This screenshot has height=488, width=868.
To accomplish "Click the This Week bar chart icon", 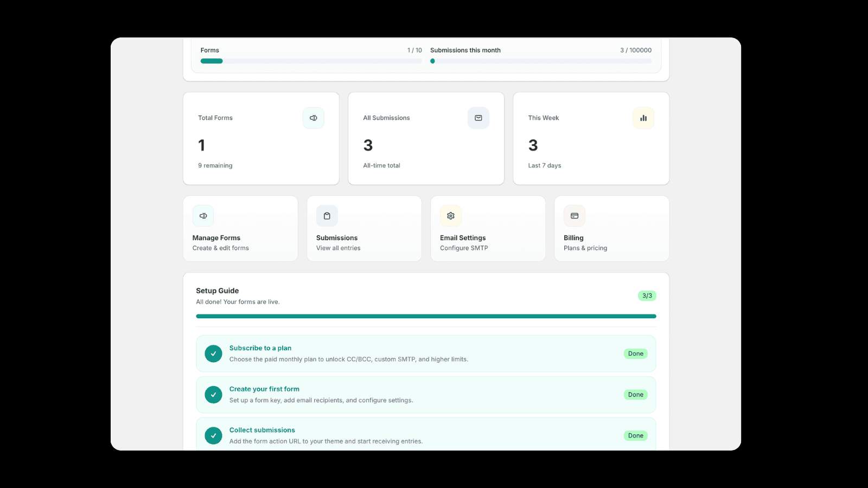I will tap(643, 118).
